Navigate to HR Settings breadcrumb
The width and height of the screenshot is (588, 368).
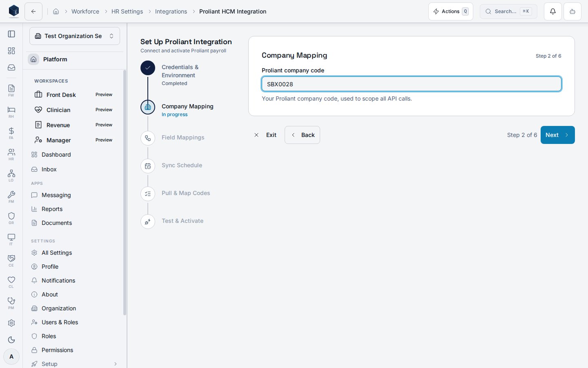(127, 11)
